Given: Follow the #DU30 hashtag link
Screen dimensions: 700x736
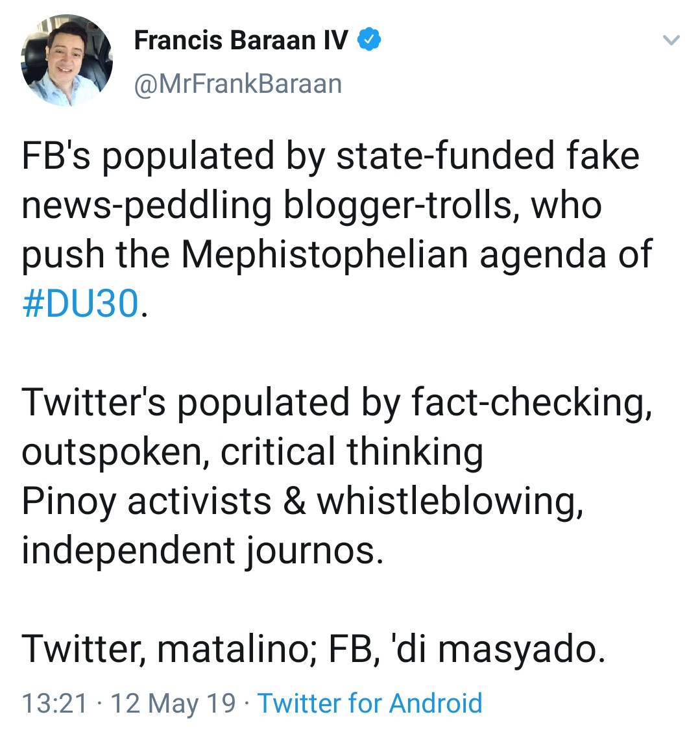Looking at the screenshot, I should pyautogui.click(x=81, y=303).
